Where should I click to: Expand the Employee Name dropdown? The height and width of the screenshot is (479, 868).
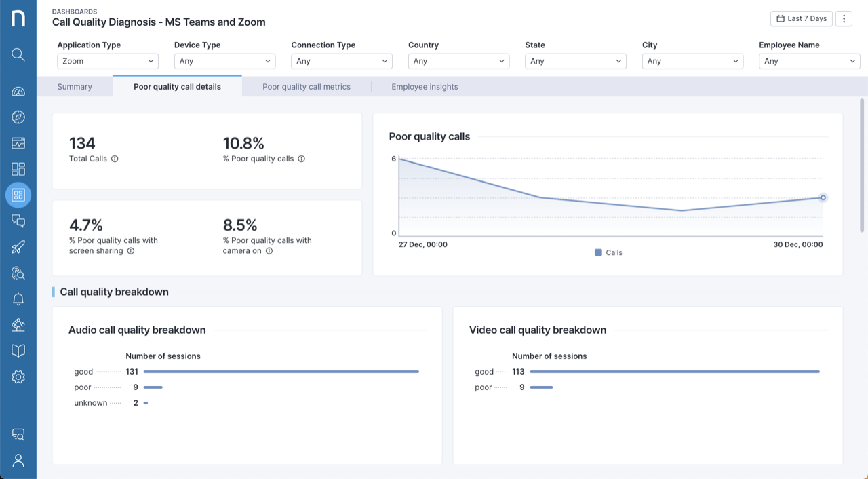coord(809,61)
